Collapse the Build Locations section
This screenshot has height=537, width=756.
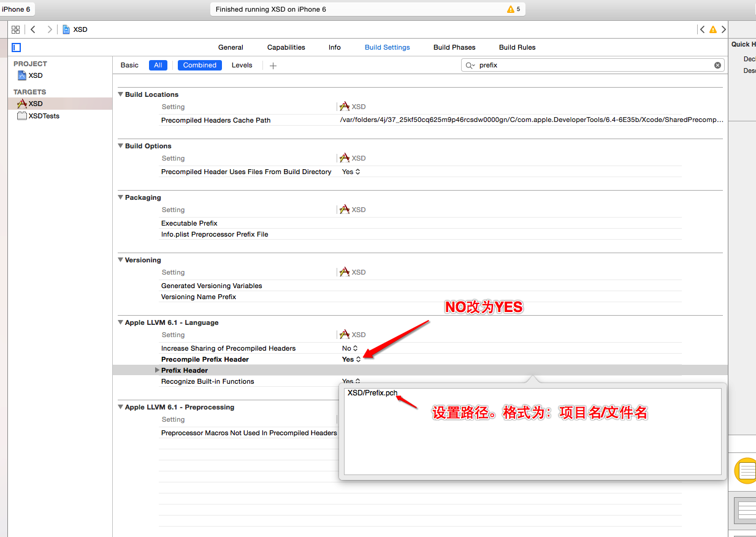(121, 94)
